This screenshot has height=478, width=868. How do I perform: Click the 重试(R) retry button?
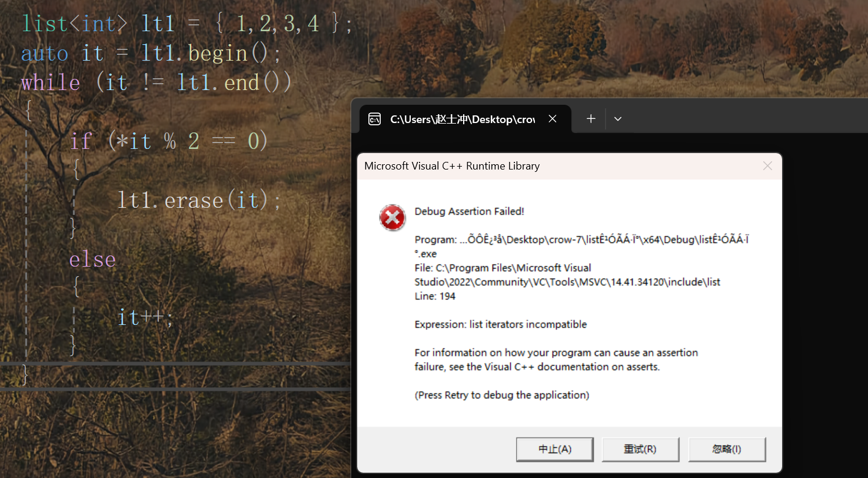click(x=640, y=449)
